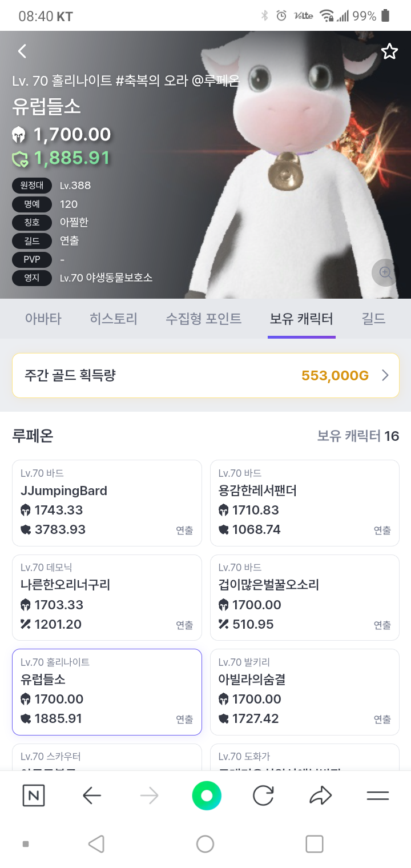
Task: Switch to the 길드 tab
Action: 374,319
